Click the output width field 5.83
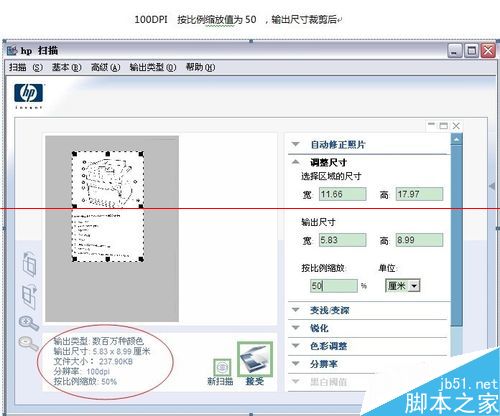This screenshot has height=416, width=500. 343,240
